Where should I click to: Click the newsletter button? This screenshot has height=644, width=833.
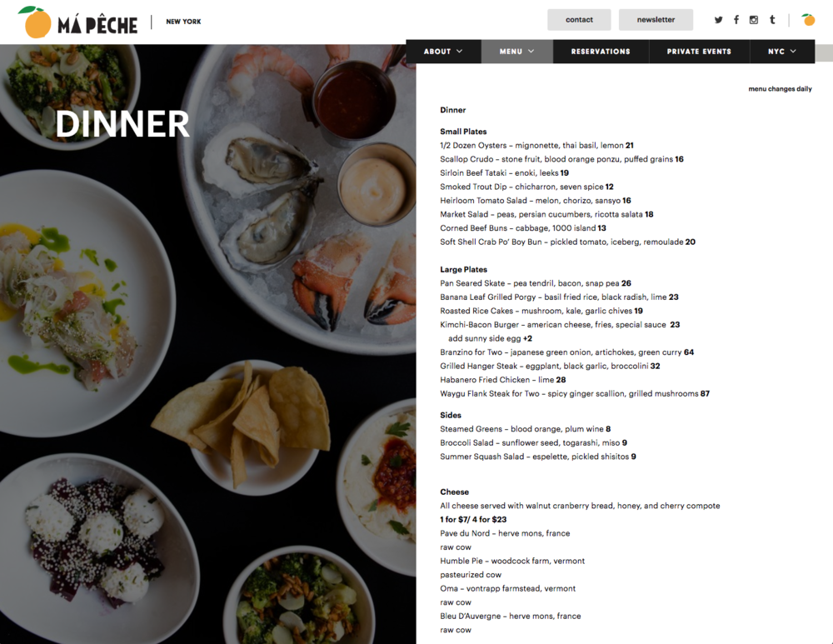[x=656, y=20]
